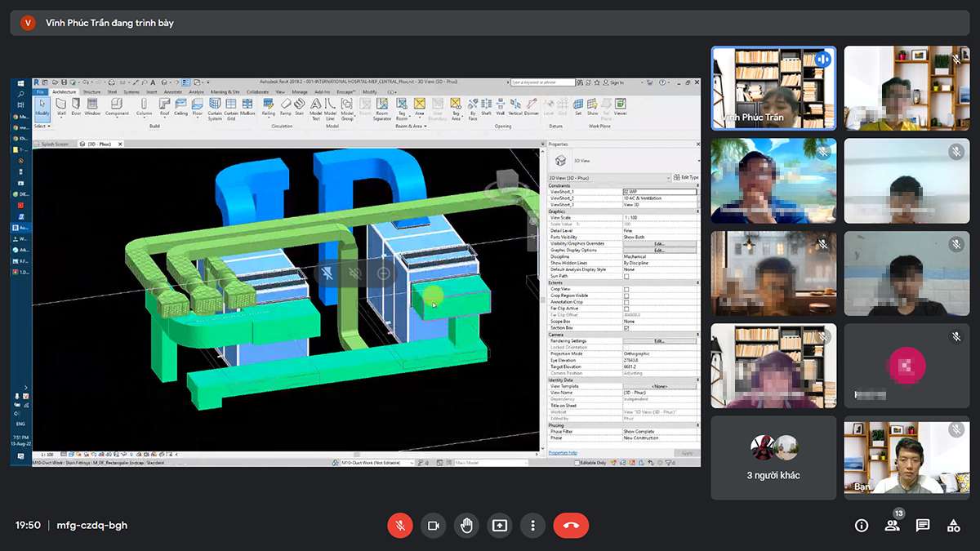
Task: Choose the Component tool
Action: [117, 107]
